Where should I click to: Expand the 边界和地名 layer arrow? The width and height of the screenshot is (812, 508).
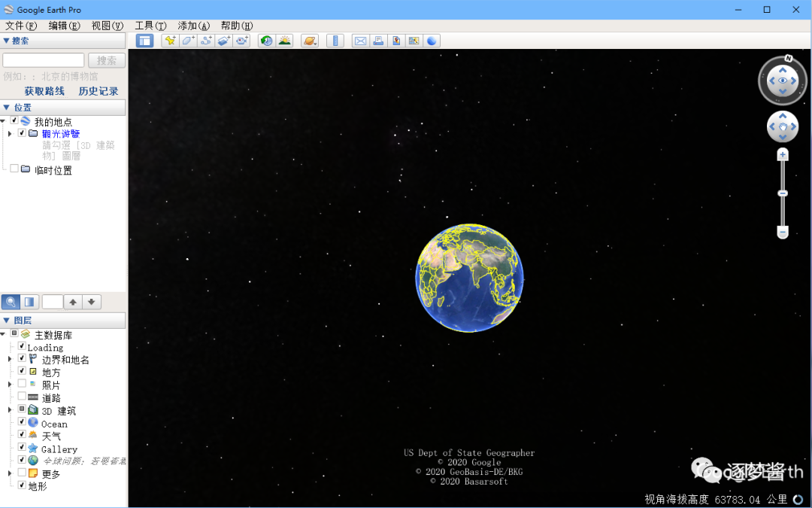9,359
